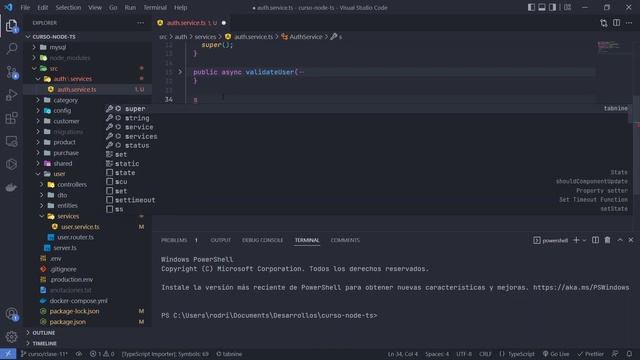Open the errors and warnings status item

tap(102, 354)
